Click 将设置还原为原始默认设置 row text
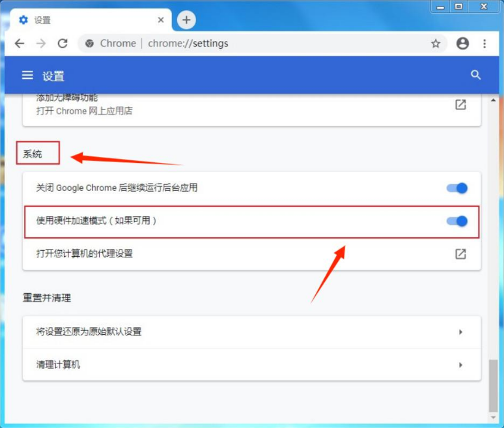This screenshot has height=428, width=504. point(89,332)
